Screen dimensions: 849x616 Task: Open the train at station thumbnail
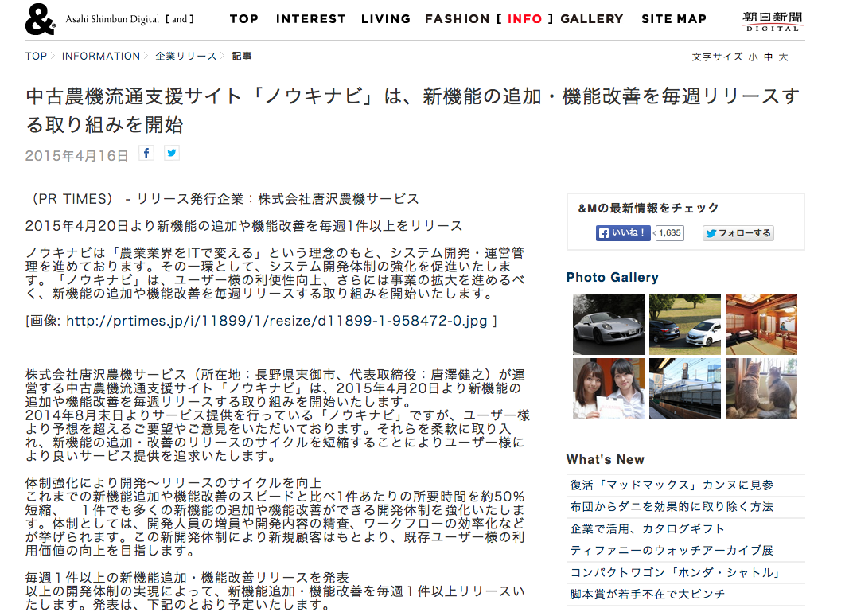(x=685, y=388)
